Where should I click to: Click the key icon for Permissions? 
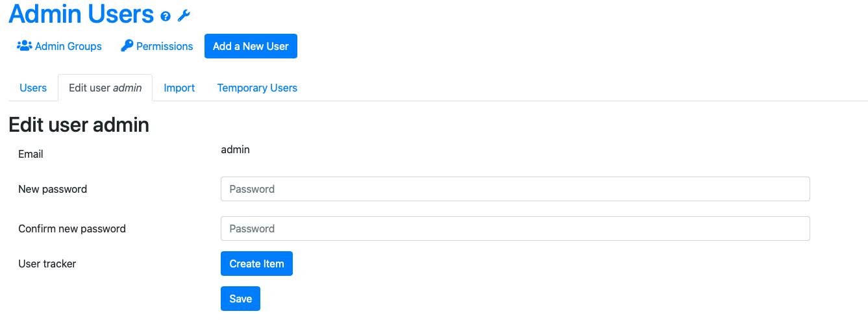[x=127, y=46]
